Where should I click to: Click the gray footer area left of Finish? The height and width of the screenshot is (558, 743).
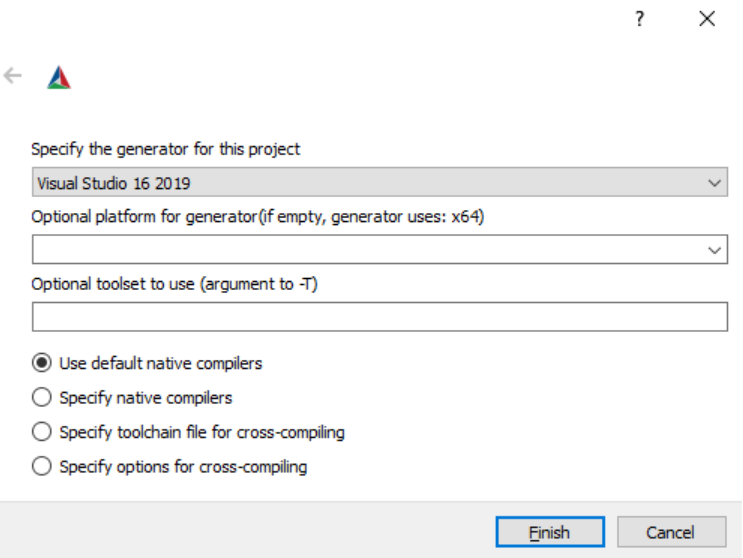(x=250, y=531)
